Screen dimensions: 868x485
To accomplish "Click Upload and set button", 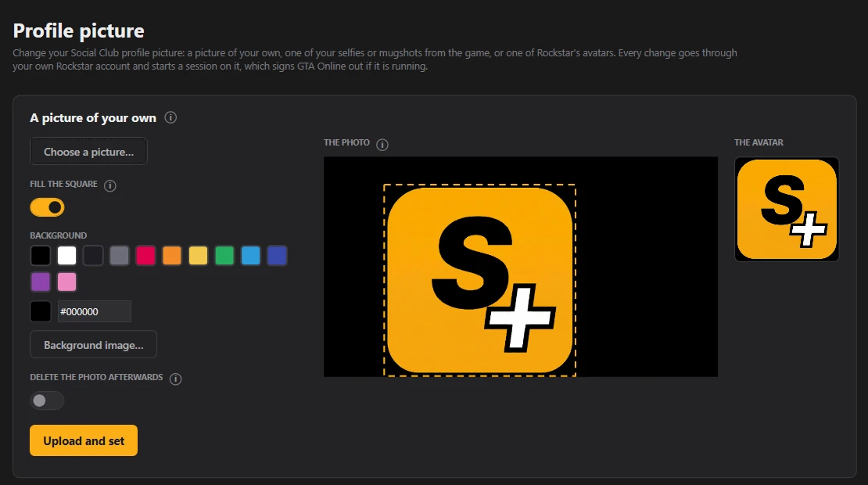I will pos(84,440).
